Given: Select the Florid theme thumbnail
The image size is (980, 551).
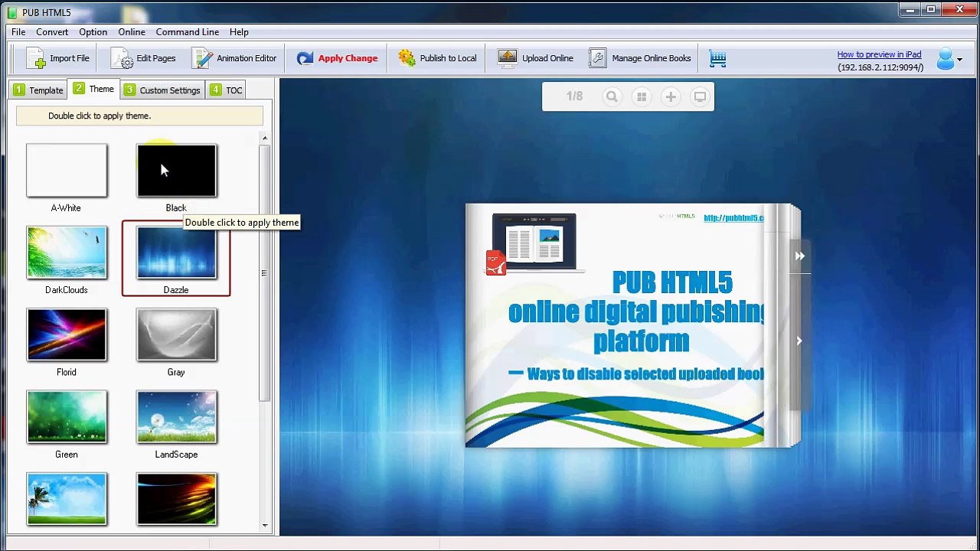Looking at the screenshot, I should point(67,334).
